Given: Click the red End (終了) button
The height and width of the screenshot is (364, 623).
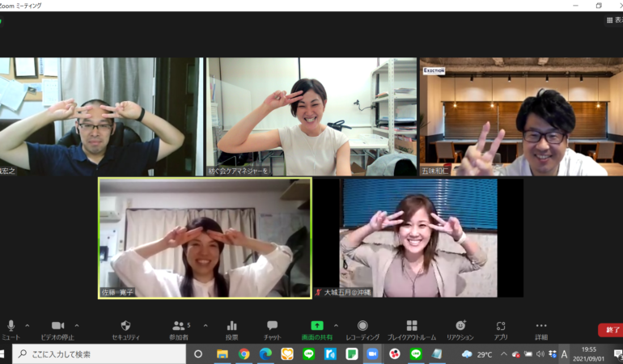Looking at the screenshot, I should 609,330.
